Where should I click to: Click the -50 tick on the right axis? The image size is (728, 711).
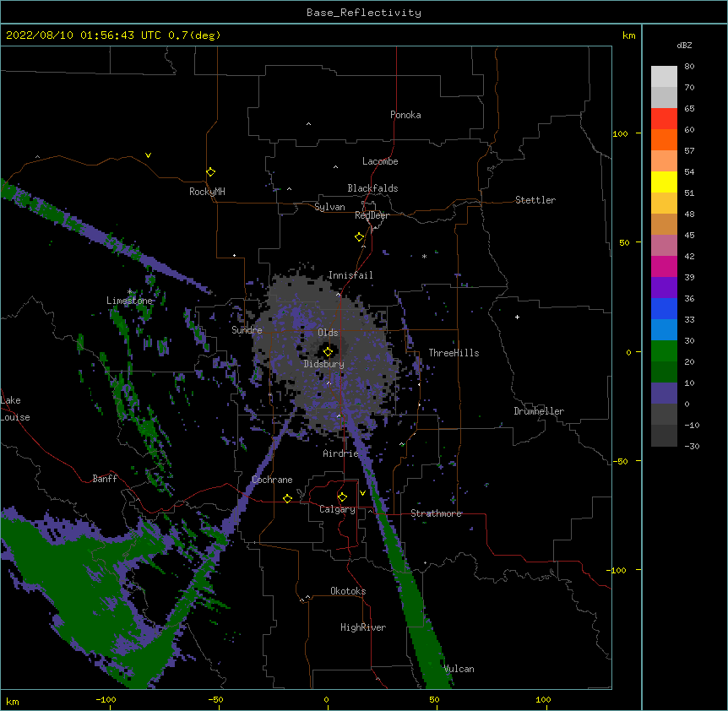(x=620, y=461)
